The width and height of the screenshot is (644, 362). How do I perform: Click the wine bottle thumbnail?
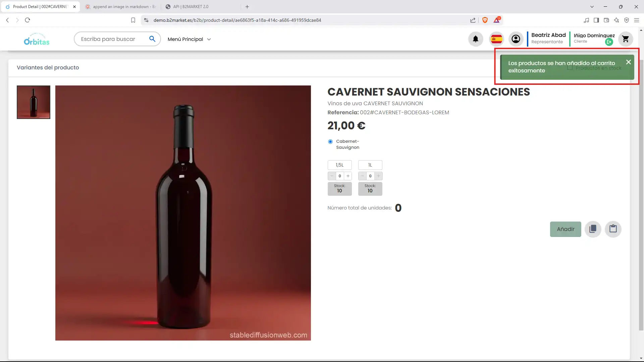(34, 102)
